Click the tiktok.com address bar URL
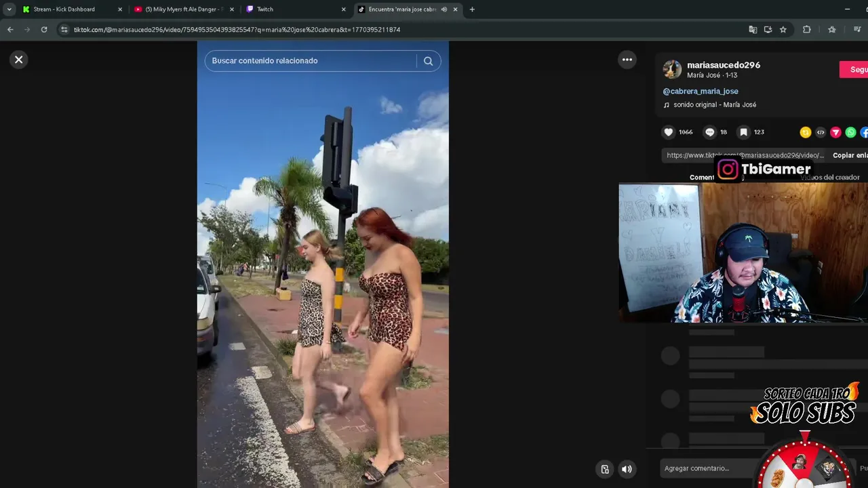 237,30
